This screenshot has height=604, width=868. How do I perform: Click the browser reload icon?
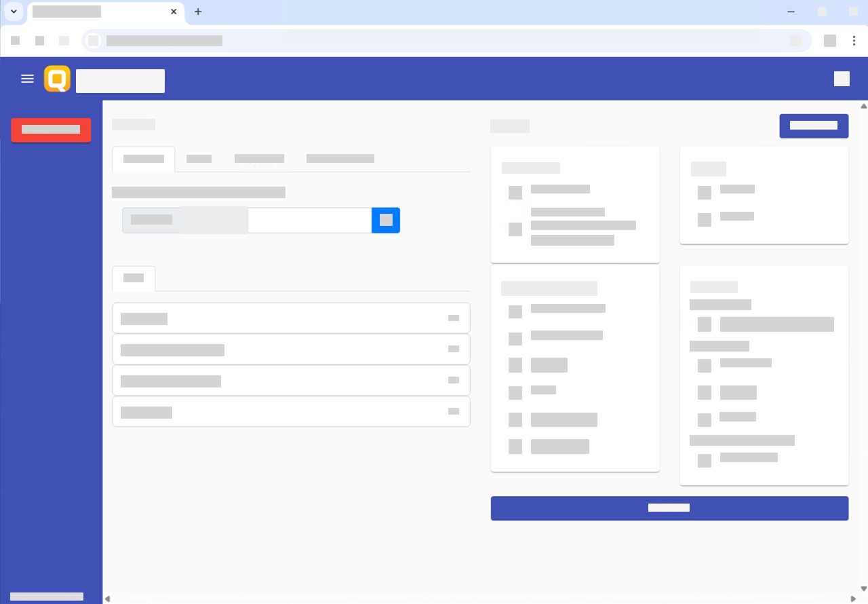(64, 41)
